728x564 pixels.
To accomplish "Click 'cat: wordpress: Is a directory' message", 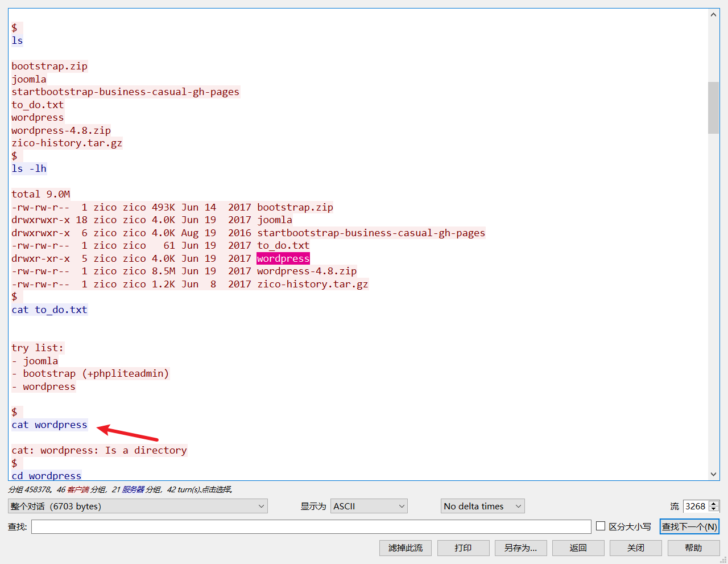I will (x=100, y=450).
